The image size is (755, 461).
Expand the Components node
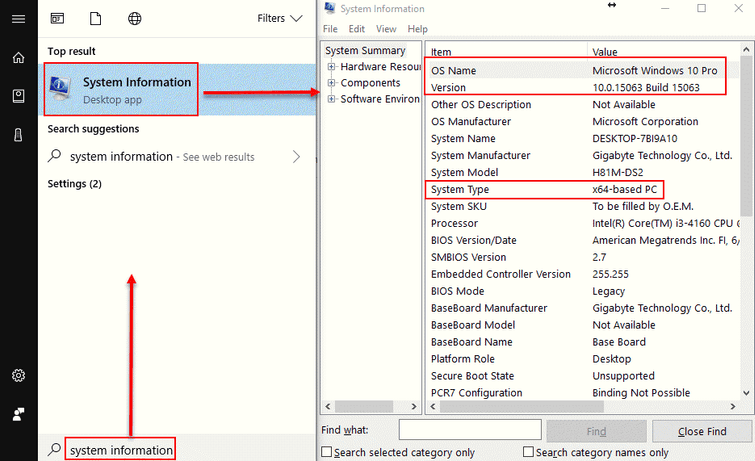[331, 83]
